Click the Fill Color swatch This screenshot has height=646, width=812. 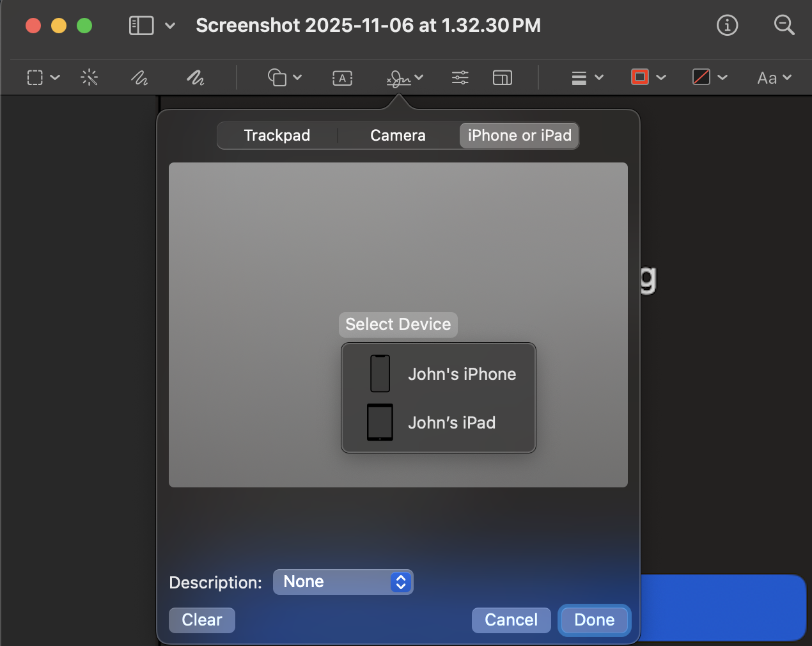point(701,77)
